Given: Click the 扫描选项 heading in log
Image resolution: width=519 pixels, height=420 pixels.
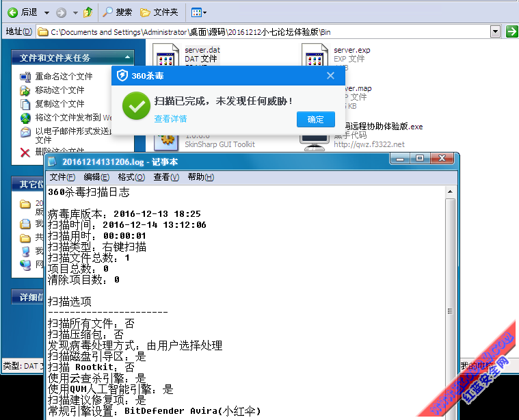Looking at the screenshot, I should tap(70, 302).
